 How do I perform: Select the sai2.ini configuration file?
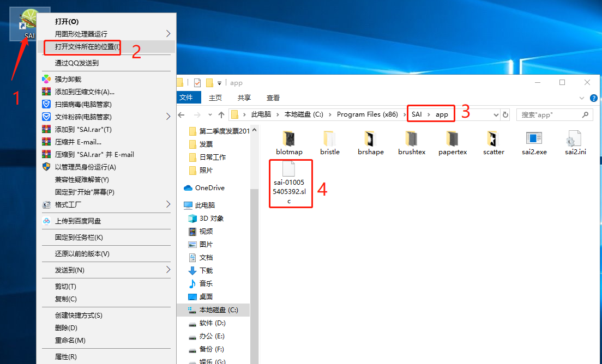click(x=575, y=139)
